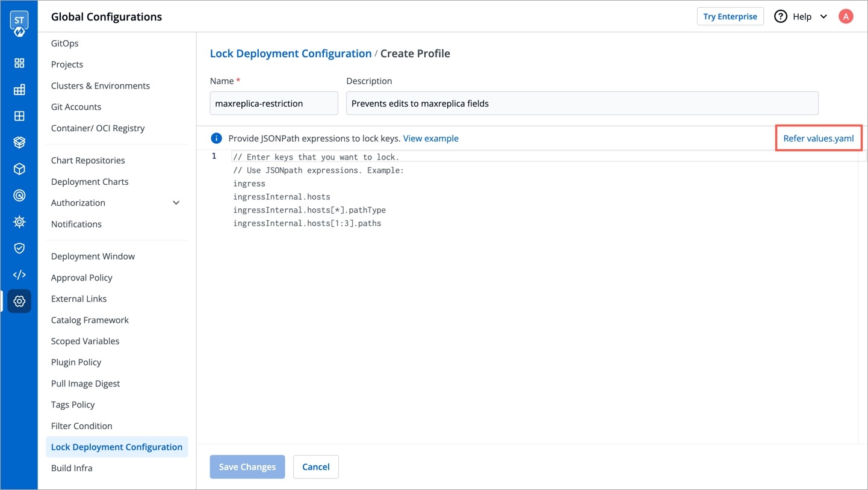
Task: Open Chart Repositories configuration
Action: coord(88,161)
